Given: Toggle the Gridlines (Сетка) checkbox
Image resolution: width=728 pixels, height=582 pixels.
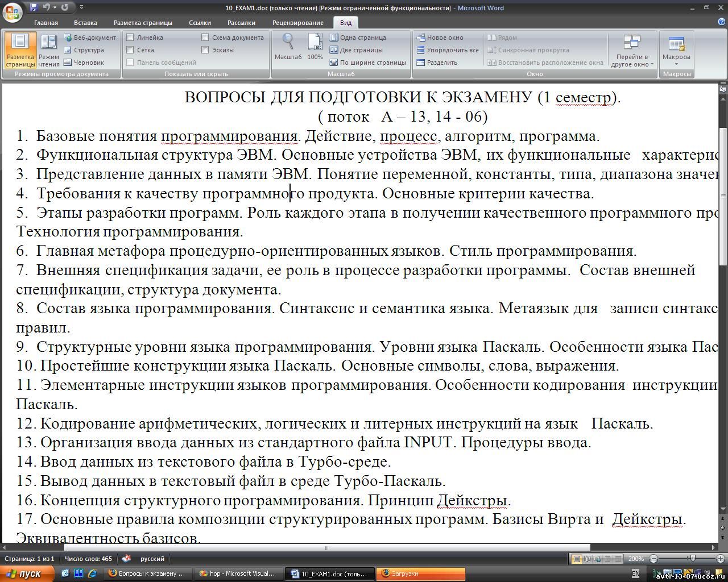Looking at the screenshot, I should click(130, 50).
